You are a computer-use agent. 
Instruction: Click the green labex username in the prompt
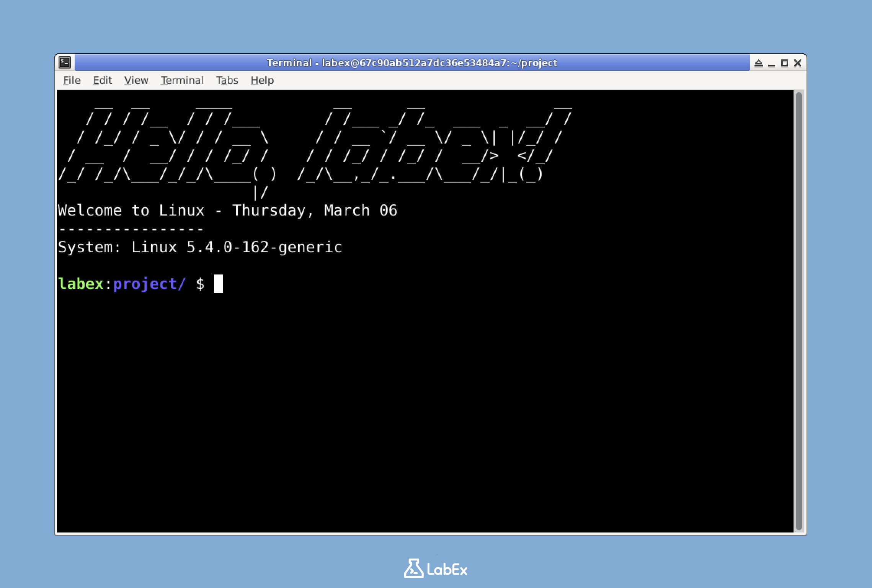(82, 284)
